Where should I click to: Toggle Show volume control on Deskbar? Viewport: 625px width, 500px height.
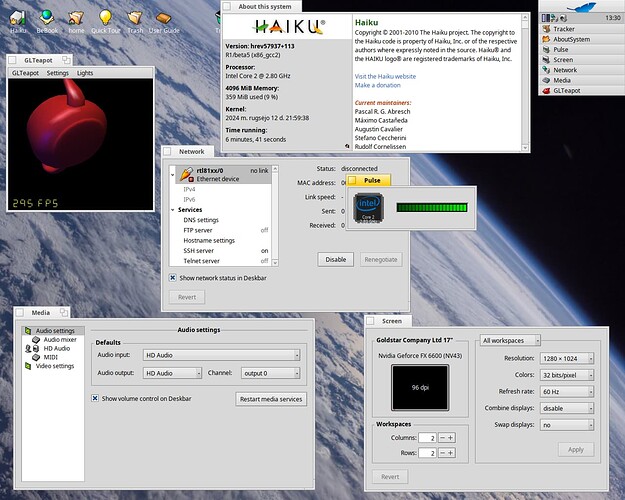[x=96, y=398]
